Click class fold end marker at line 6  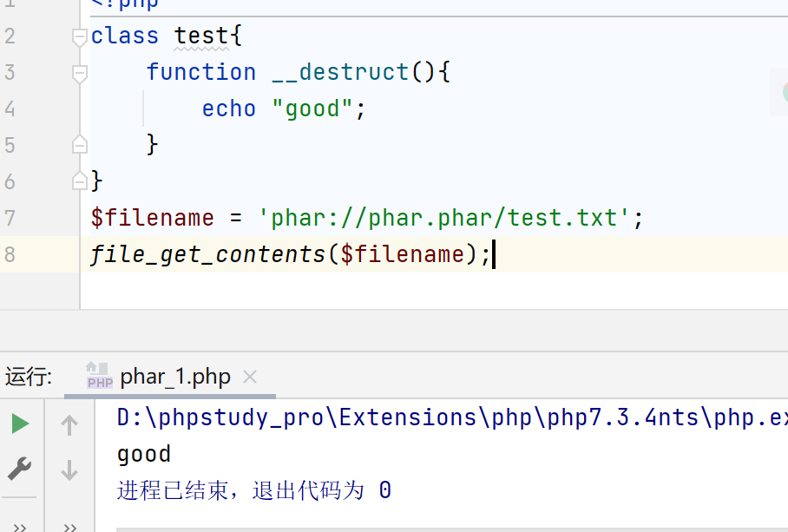[x=80, y=181]
